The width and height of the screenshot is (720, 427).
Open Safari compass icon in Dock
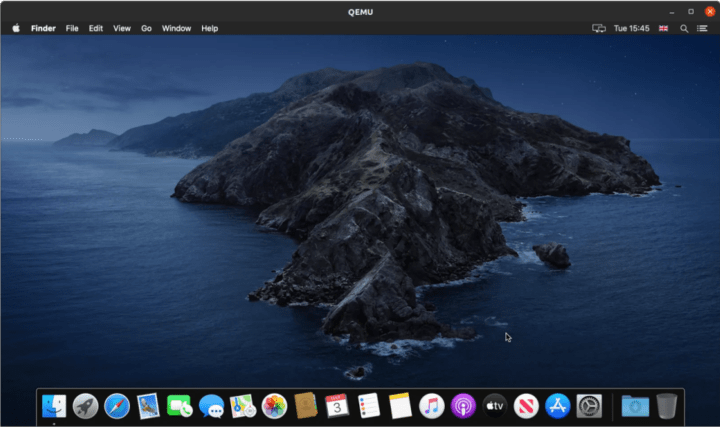click(117, 406)
